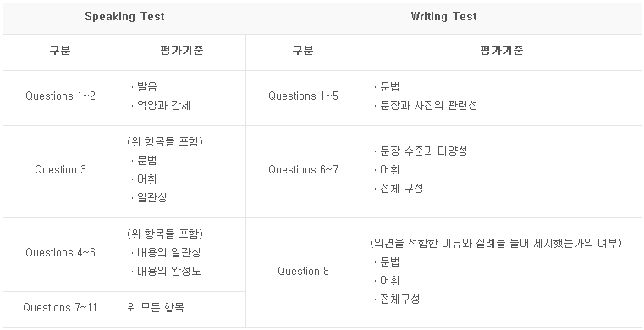This screenshot has height=330, width=644.
Task: Select Questions 4~6 speaking cell
Action: tap(60, 252)
